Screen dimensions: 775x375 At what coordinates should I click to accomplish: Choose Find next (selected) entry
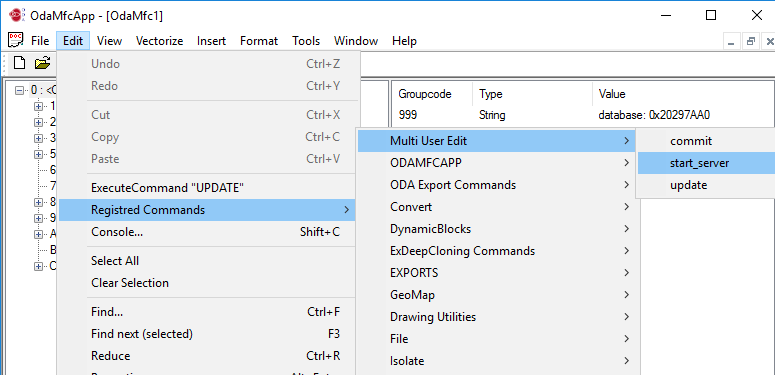[207, 334]
